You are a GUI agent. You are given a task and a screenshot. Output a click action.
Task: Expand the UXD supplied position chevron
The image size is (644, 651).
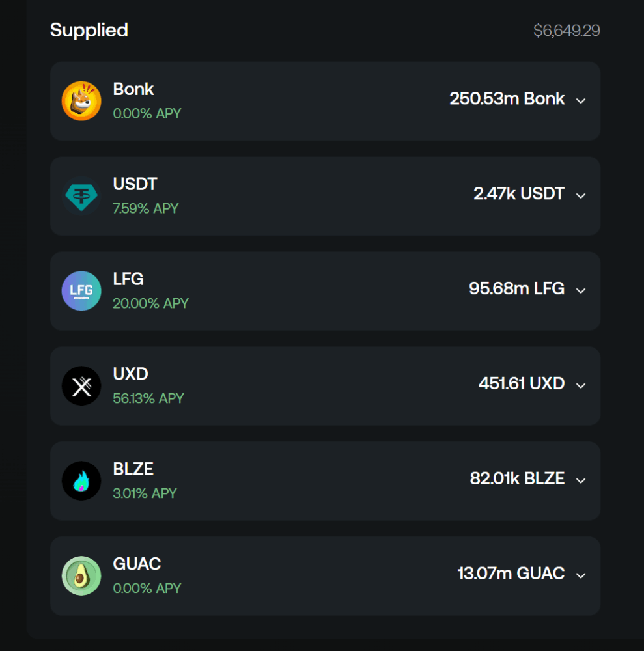pyautogui.click(x=581, y=386)
